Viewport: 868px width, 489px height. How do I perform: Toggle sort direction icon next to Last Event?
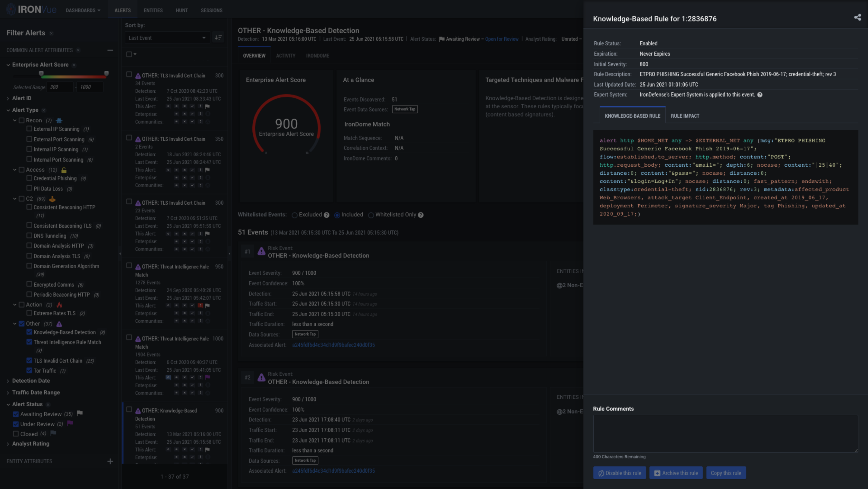(x=218, y=38)
